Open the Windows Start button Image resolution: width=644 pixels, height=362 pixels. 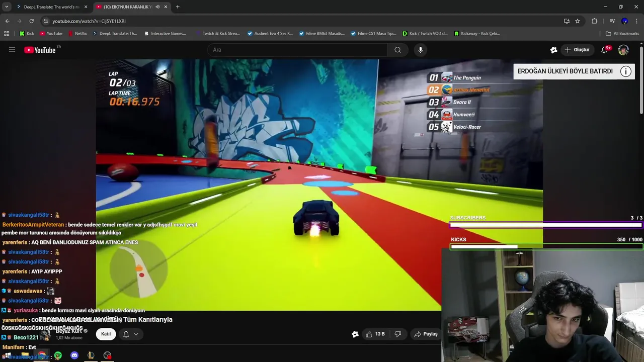coord(8,356)
